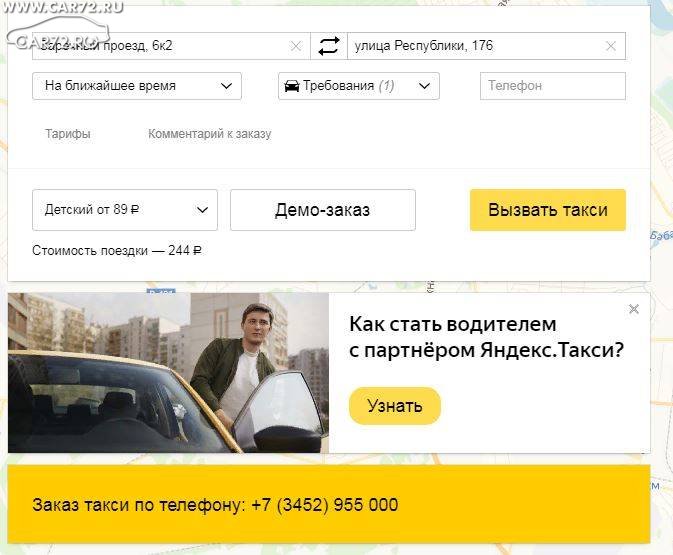The height and width of the screenshot is (555, 673).
Task: Click the car icon in Требования
Action: tap(292, 86)
